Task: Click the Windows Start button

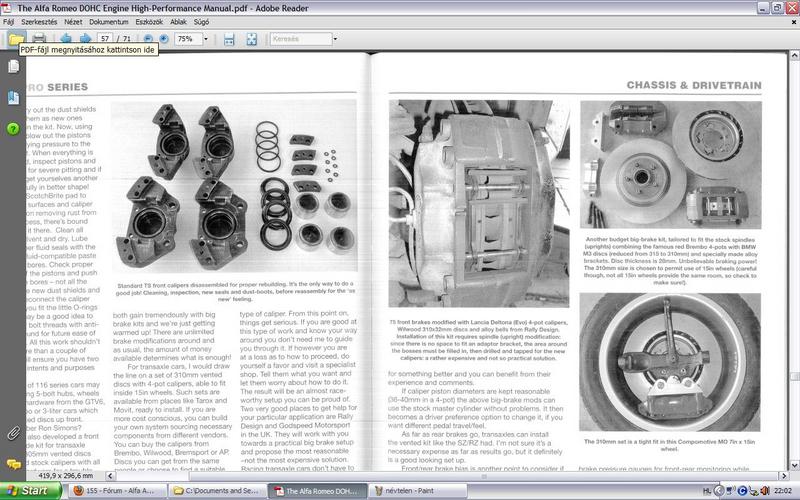Action: point(28,491)
